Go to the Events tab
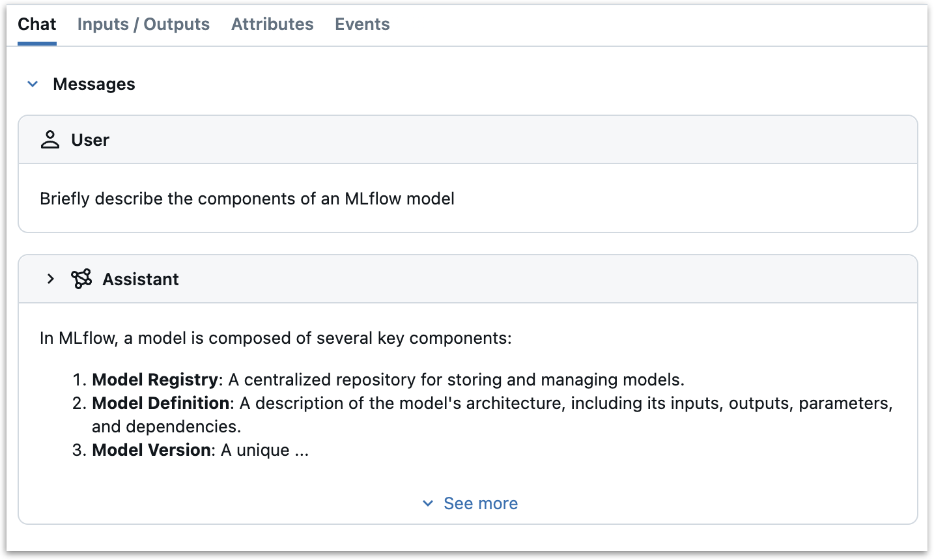 [x=362, y=24]
